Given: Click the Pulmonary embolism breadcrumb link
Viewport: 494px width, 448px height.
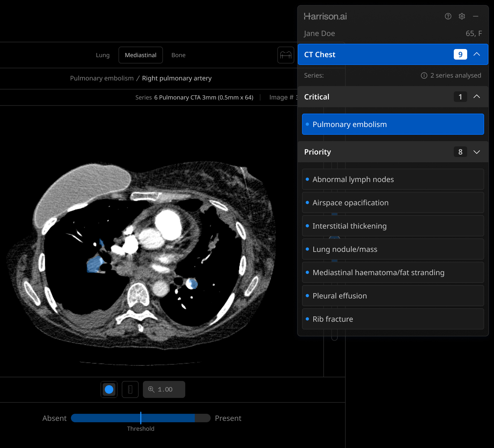Looking at the screenshot, I should [102, 78].
